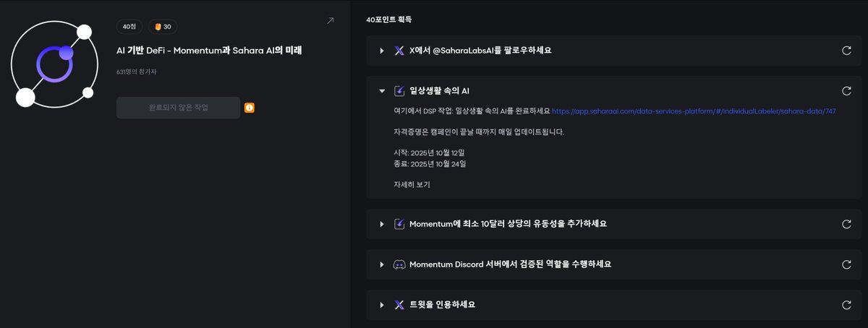Click the 40포인트 획득 heading

pyautogui.click(x=390, y=20)
